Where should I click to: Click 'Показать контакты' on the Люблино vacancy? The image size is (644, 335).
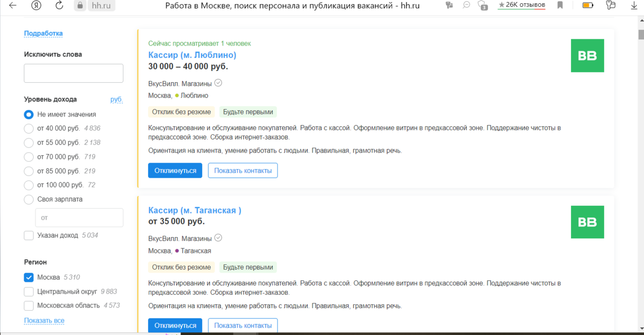pos(243,171)
